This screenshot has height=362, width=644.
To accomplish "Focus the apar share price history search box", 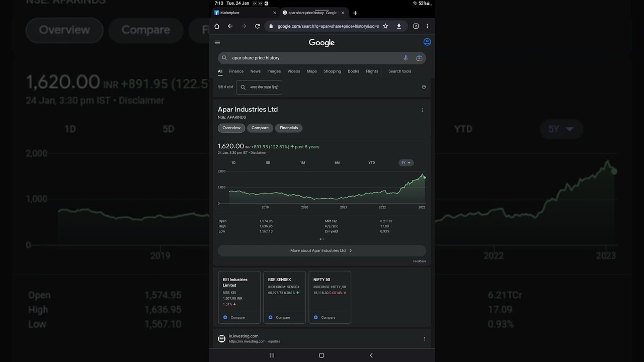I will click(322, 58).
